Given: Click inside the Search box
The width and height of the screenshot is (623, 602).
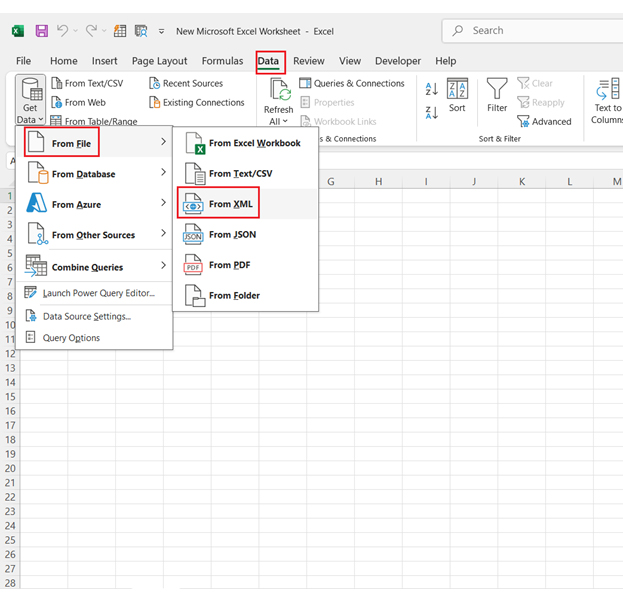Looking at the screenshot, I should coord(532,31).
